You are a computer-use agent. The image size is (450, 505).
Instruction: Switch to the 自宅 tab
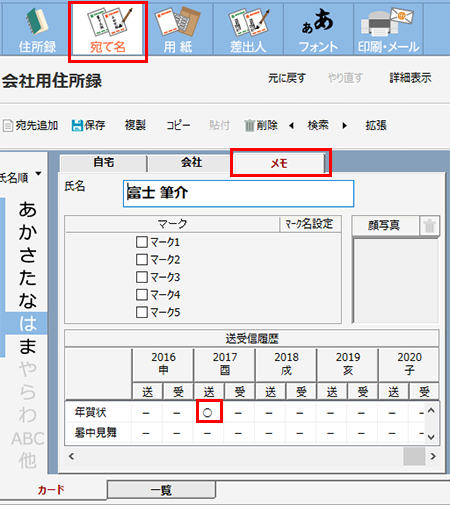click(x=103, y=163)
